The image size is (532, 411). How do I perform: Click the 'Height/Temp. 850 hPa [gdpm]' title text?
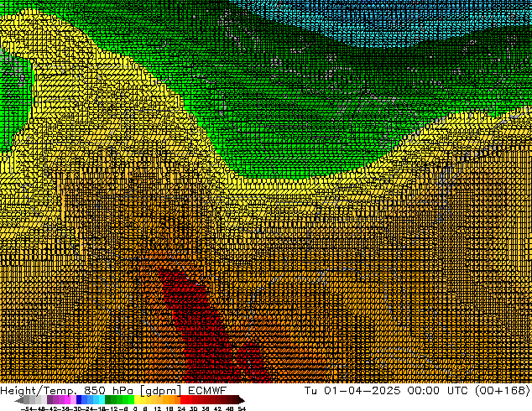pyautogui.click(x=91, y=391)
